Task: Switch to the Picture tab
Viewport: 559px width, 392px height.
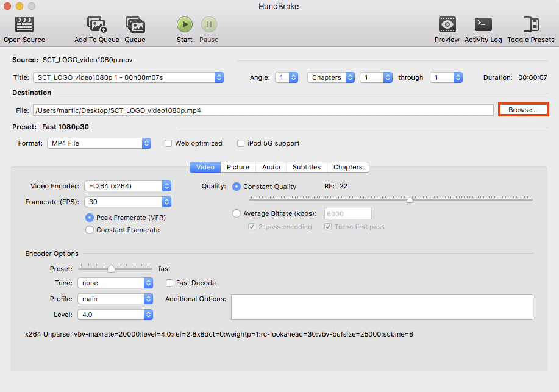Action: 238,167
